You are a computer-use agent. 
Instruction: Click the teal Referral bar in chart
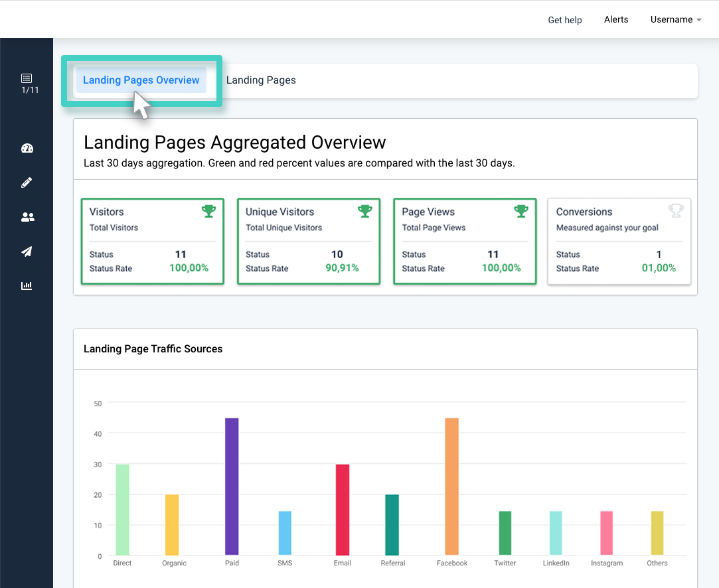click(392, 525)
